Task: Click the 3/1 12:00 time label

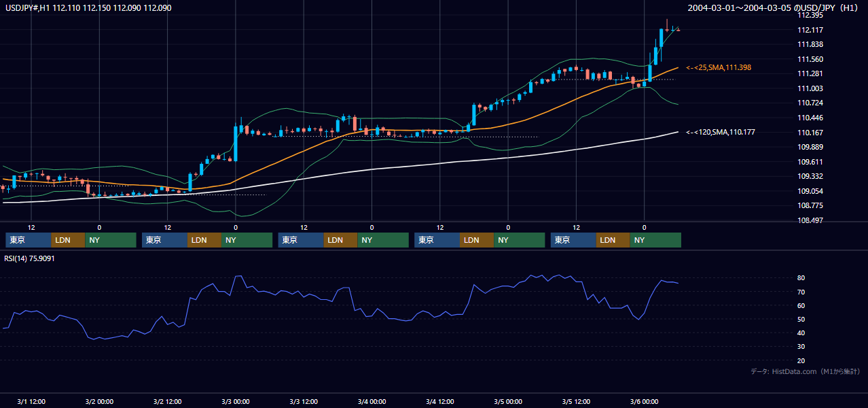Action: [31, 401]
